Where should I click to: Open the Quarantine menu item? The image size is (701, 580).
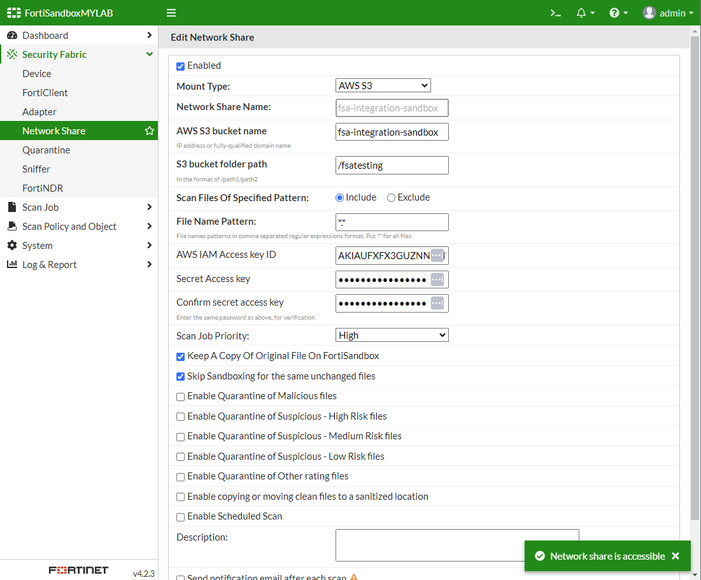pos(46,150)
